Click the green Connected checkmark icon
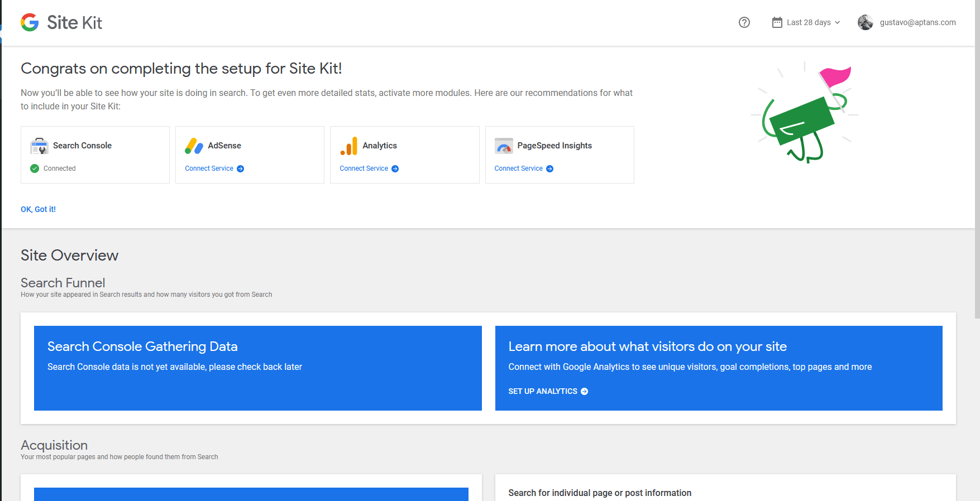Screen dimensions: 980x501 [35, 168]
